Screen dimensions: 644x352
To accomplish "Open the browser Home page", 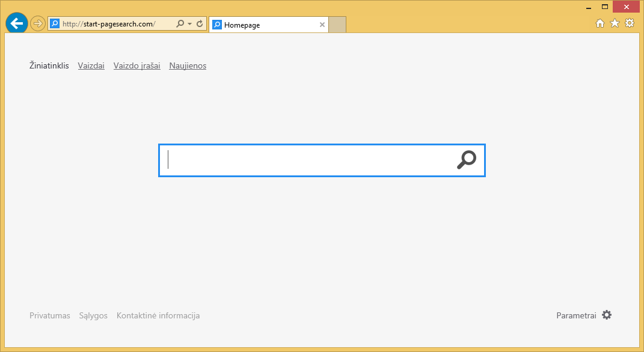I will [600, 23].
